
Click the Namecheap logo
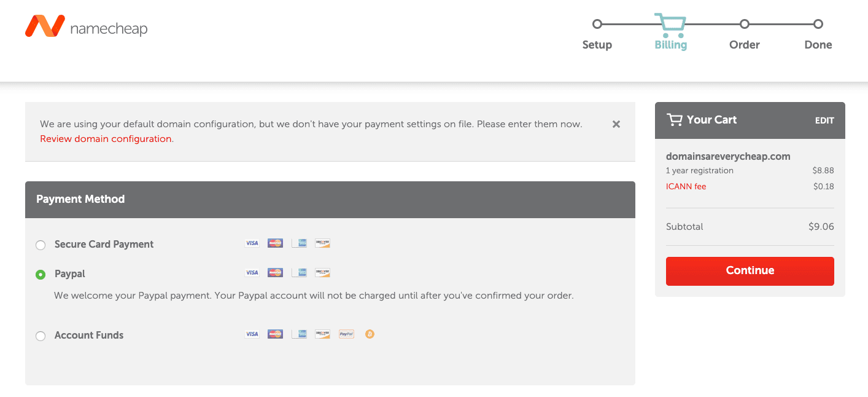point(86,26)
